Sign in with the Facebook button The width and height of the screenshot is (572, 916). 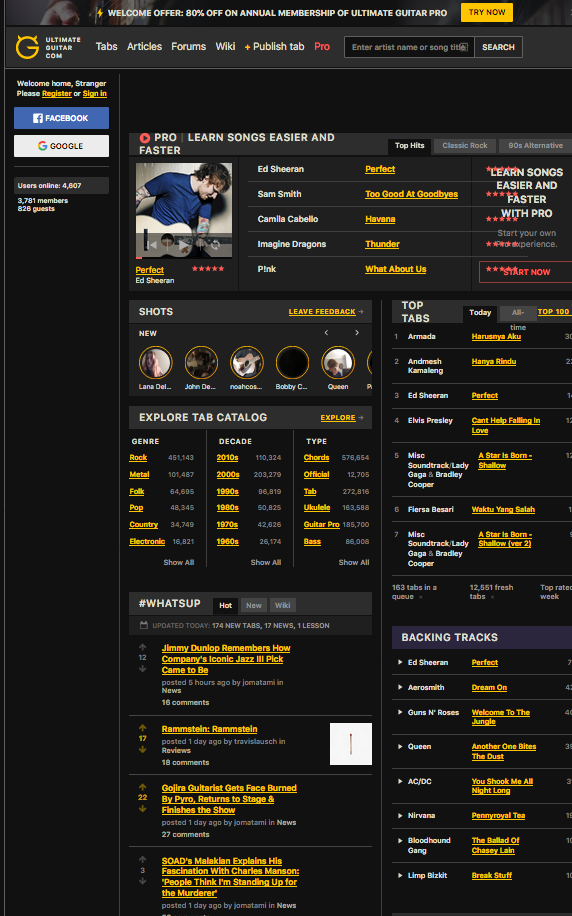[61, 118]
